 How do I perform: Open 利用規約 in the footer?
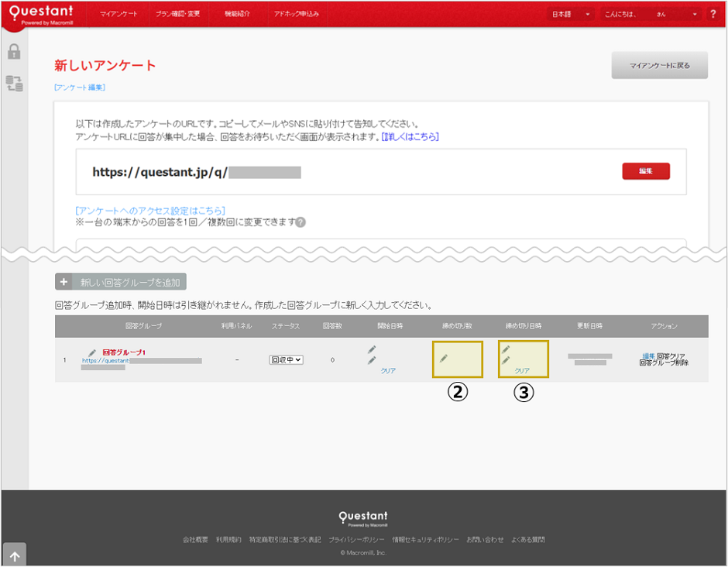pos(228,540)
